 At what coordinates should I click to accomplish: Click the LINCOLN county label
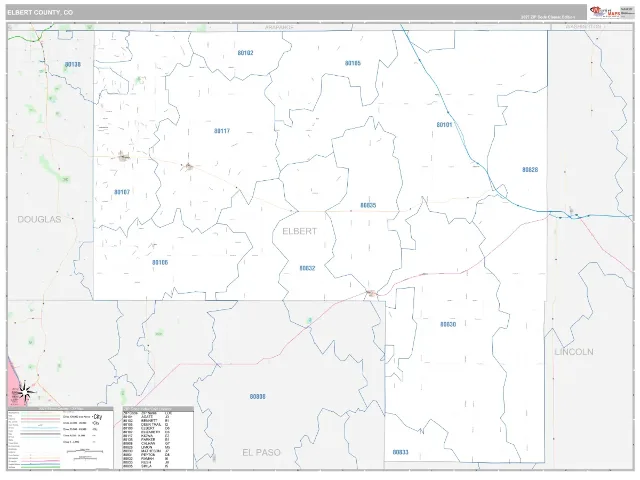coord(574,352)
